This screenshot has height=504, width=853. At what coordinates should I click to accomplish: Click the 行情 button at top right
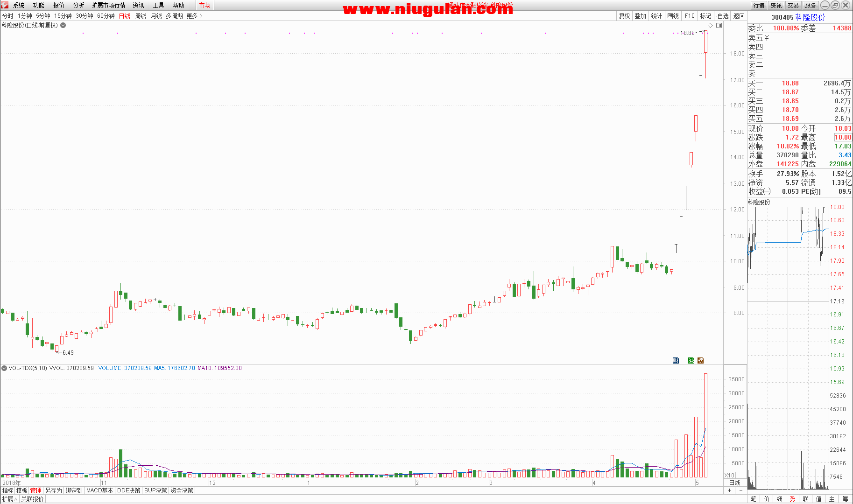pyautogui.click(x=759, y=5)
